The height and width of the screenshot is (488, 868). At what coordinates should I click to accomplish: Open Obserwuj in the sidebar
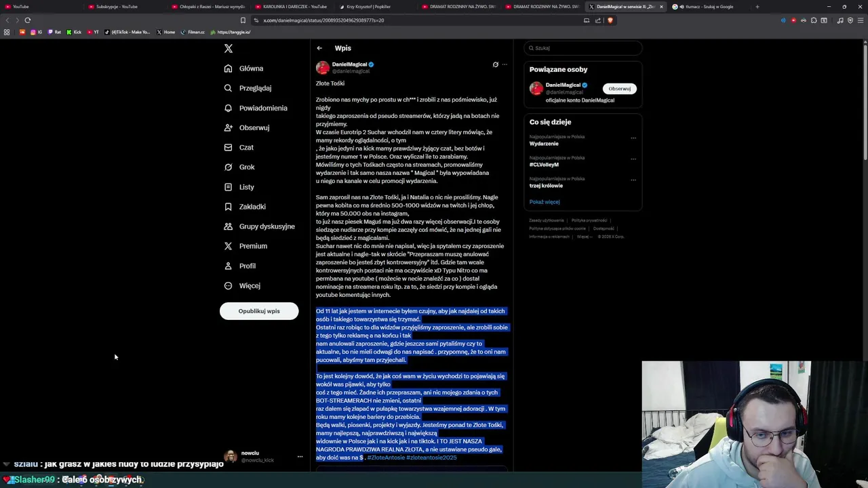click(246, 127)
